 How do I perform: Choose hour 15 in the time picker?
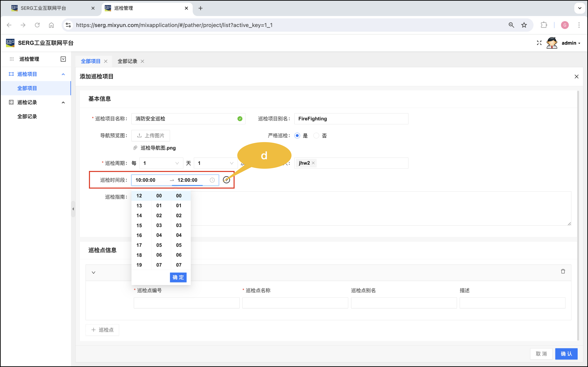(x=139, y=226)
